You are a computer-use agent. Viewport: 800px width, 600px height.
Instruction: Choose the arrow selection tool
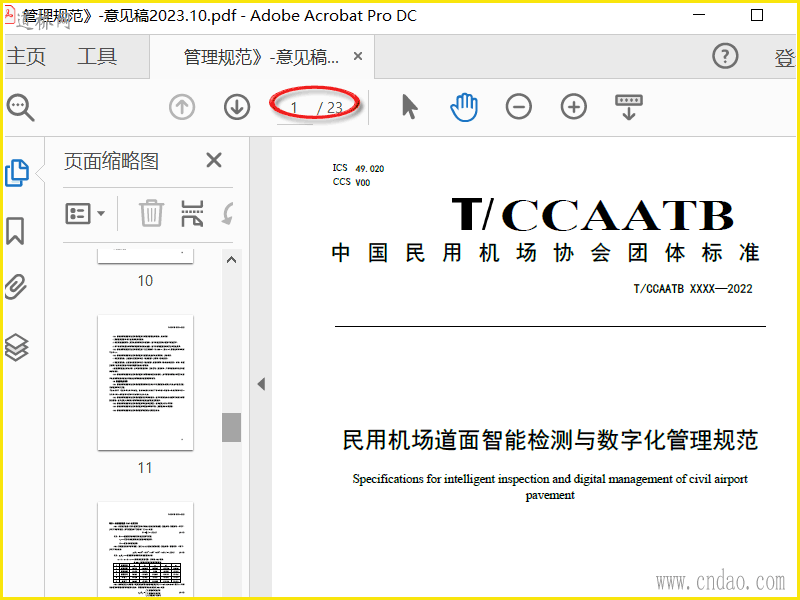[x=409, y=107]
